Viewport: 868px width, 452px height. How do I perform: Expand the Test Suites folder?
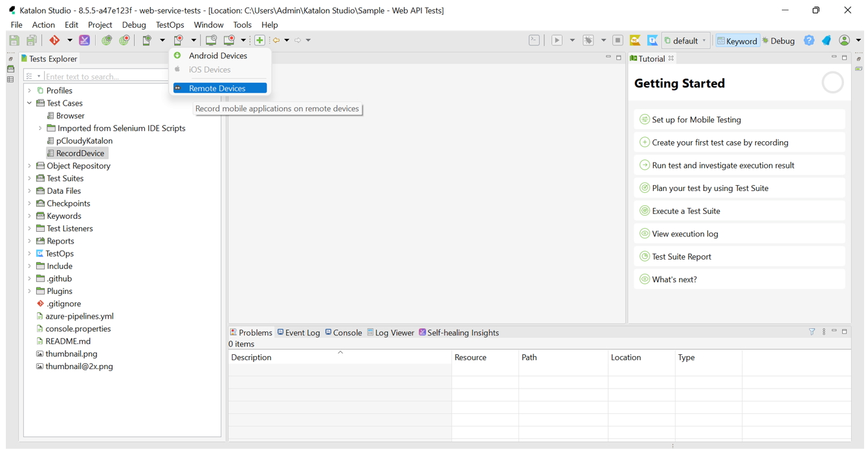click(30, 178)
